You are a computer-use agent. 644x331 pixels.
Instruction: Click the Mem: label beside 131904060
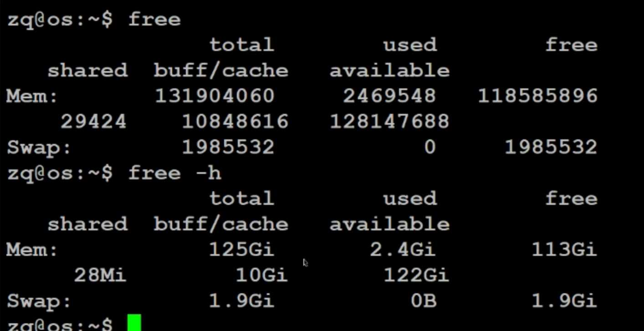point(32,96)
